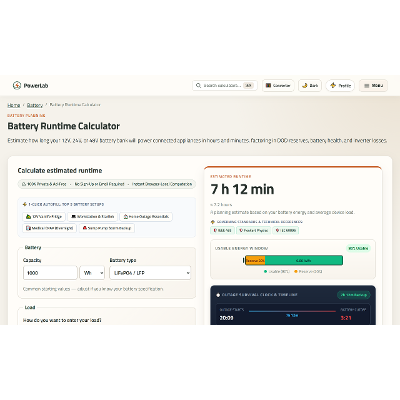Click the green usable-percentage badge above the energy bar
The width and height of the screenshot is (400, 400).
click(358, 248)
